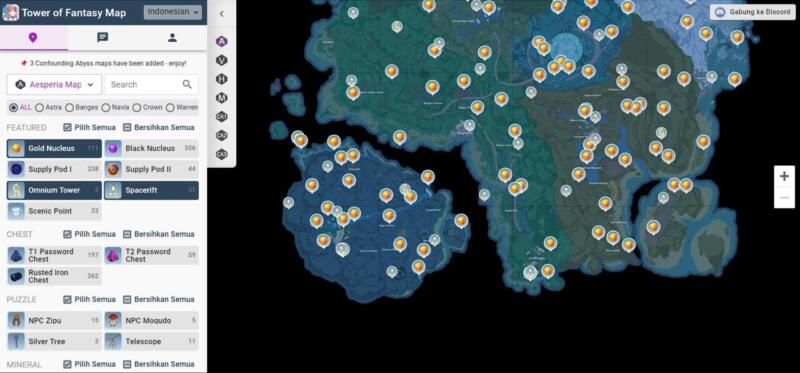Check Pilih Semua for the Featured section
Screen dimensions: 800x373
coord(89,127)
